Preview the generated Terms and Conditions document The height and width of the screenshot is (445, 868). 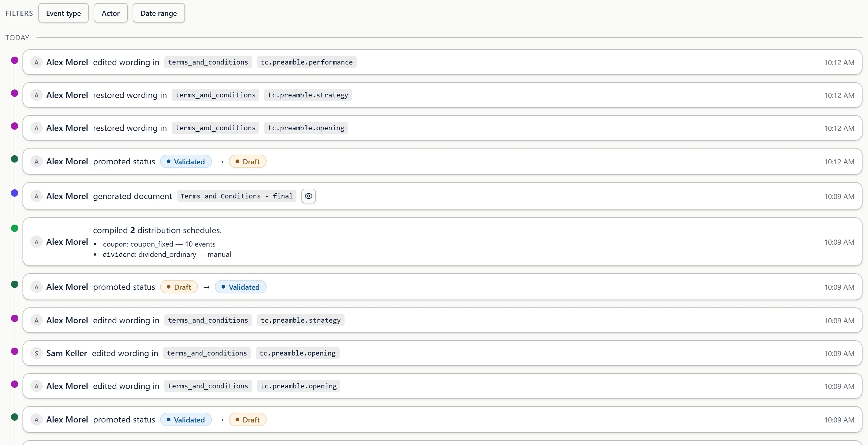coord(308,196)
